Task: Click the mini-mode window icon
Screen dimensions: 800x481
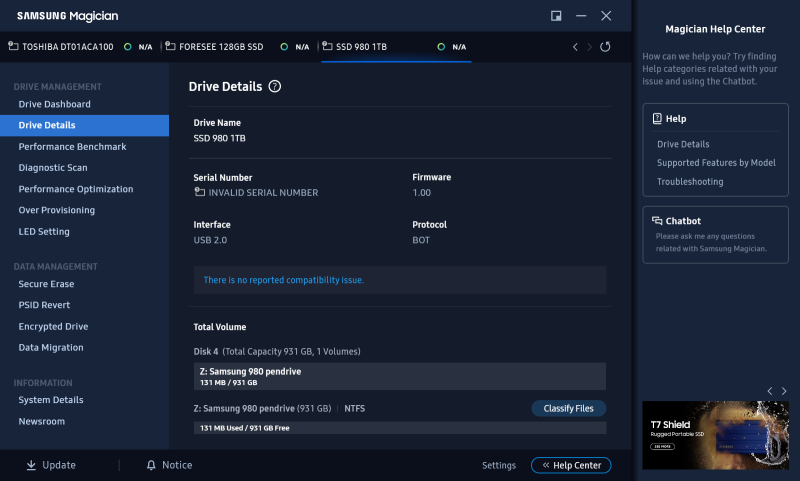Action: [x=556, y=16]
